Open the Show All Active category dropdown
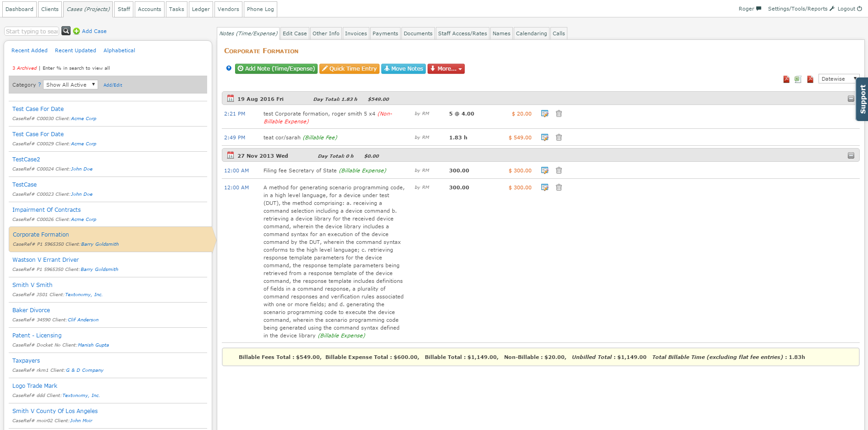The width and height of the screenshot is (868, 430). point(71,85)
